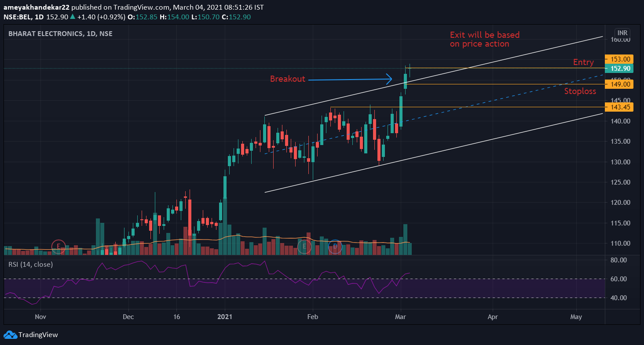This screenshot has width=644, height=345.
Task: Click the 'Apr' date axis label
Action: pyautogui.click(x=493, y=316)
